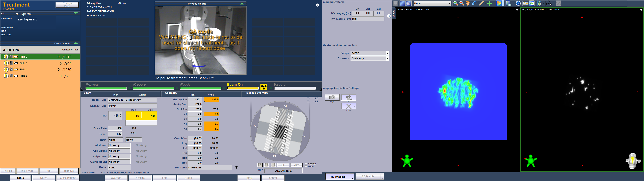This screenshot has width=644, height=181.
Task: Click the KV Imaging Mid input field
Action: tap(368, 19)
